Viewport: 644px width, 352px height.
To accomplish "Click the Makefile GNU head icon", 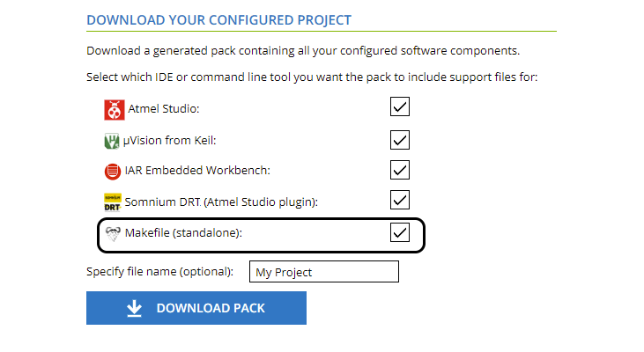I will 113,233.
